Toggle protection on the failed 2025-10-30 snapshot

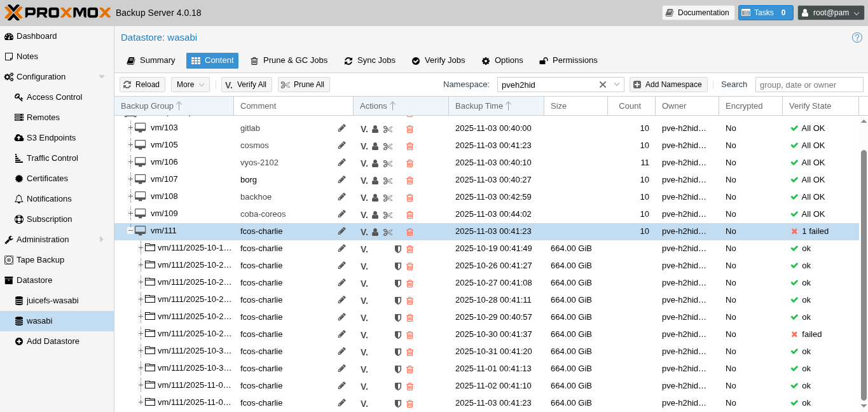click(397, 334)
